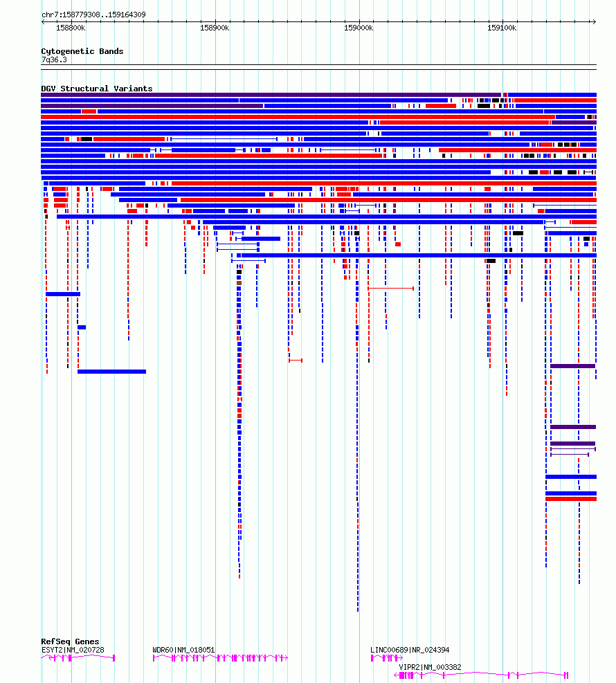The height and width of the screenshot is (683, 616).
Task: Click the LINC00689 gene glyph
Action: point(386,657)
